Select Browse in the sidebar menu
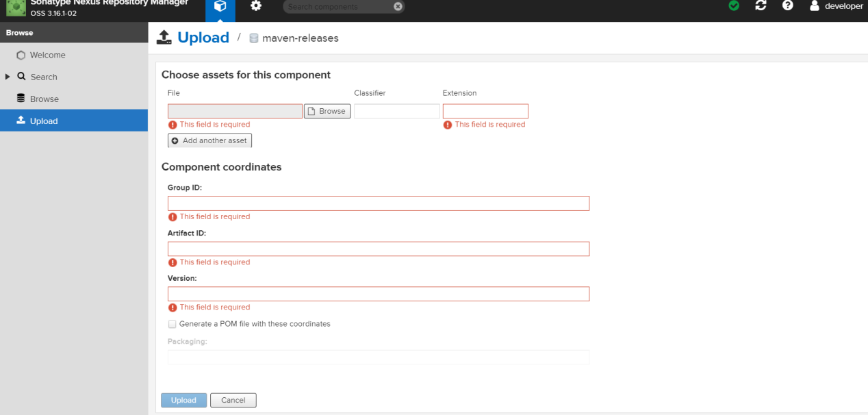Screen dimensions: 868x415 click(x=44, y=99)
